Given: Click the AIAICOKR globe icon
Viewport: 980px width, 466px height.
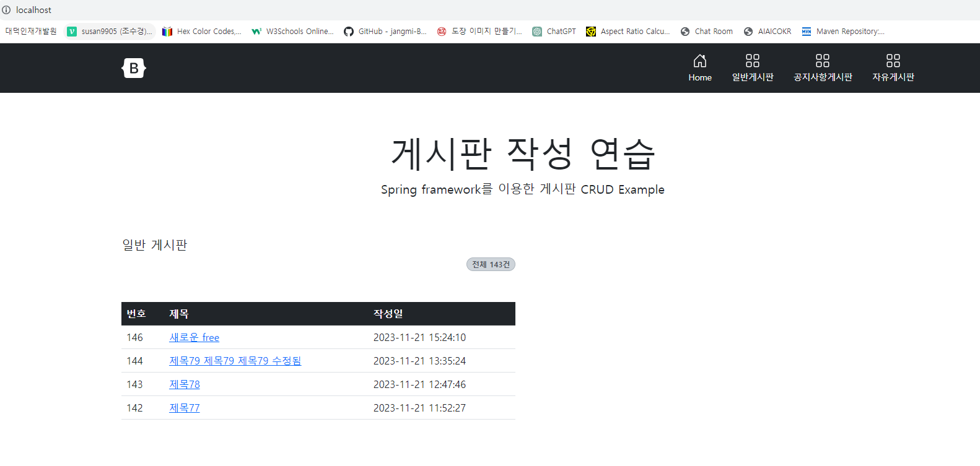Looking at the screenshot, I should (748, 32).
